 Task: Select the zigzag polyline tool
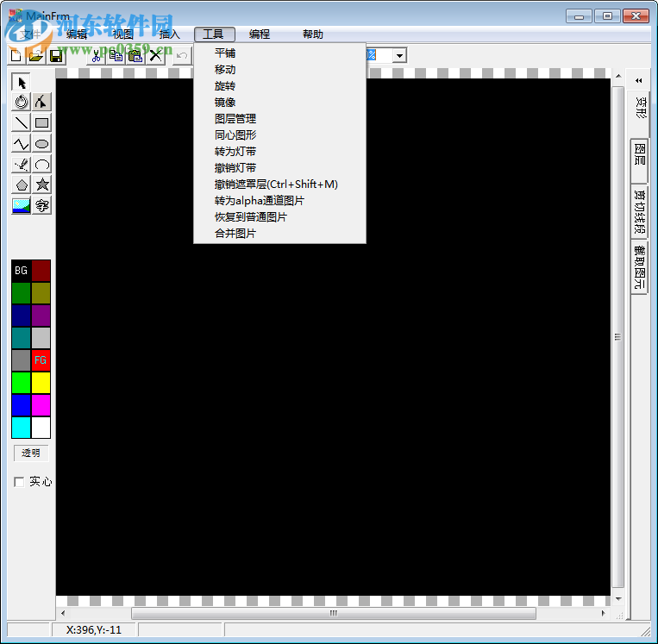21,143
